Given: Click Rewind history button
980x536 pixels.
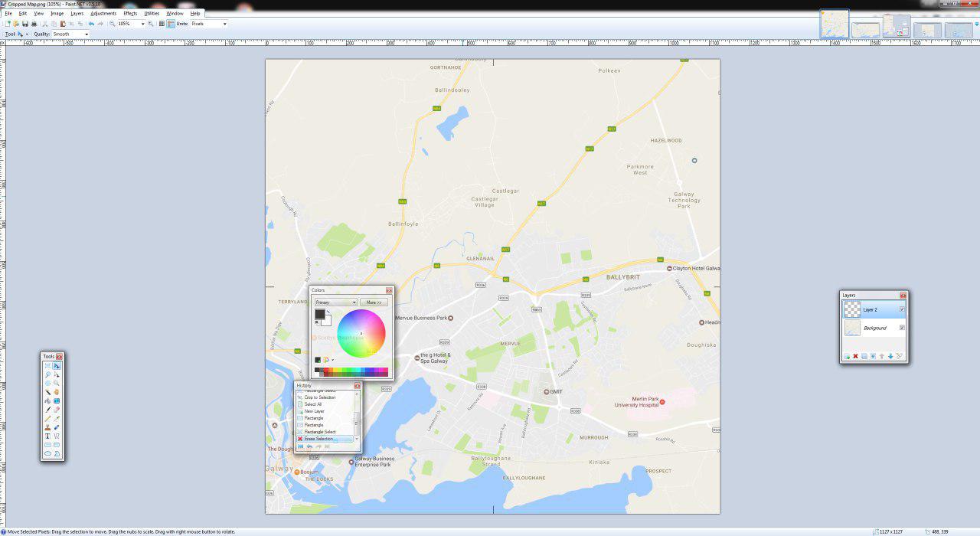Looking at the screenshot, I should click(300, 446).
